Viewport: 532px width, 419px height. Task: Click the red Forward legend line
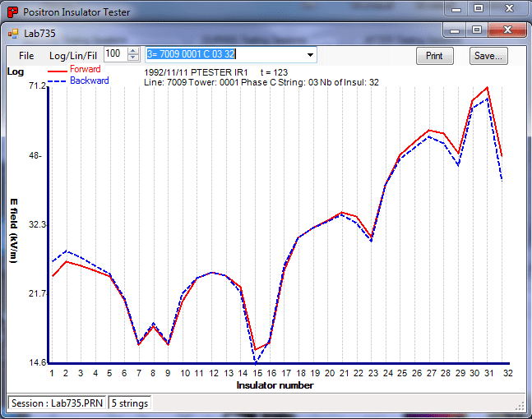58,71
